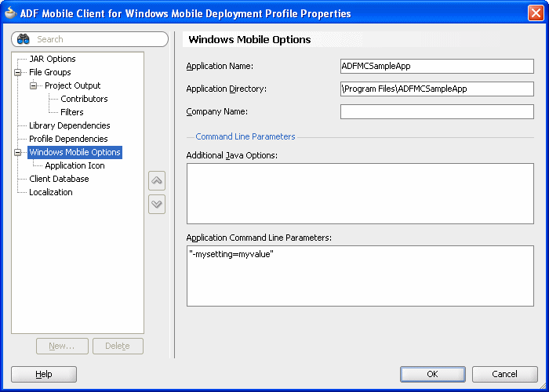Open Profile Dependencies page
Image resolution: width=549 pixels, height=392 pixels.
[68, 139]
